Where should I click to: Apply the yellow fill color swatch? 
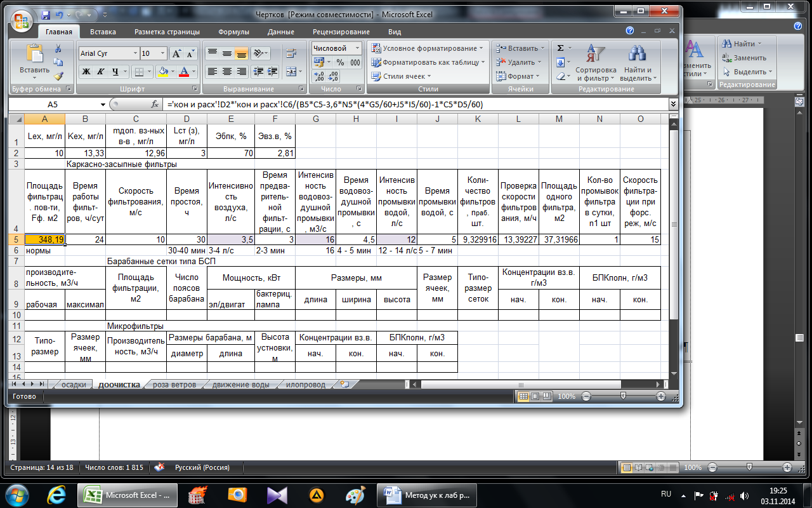tap(163, 72)
